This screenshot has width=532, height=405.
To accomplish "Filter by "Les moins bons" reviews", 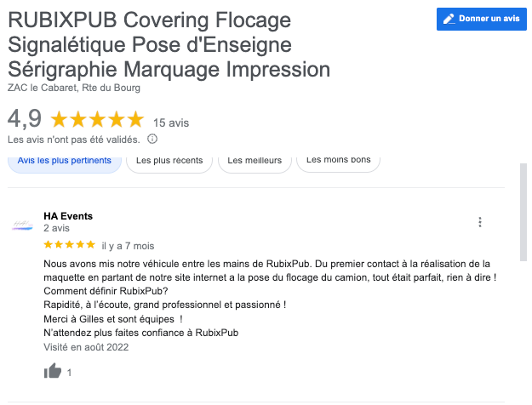I will point(339,160).
